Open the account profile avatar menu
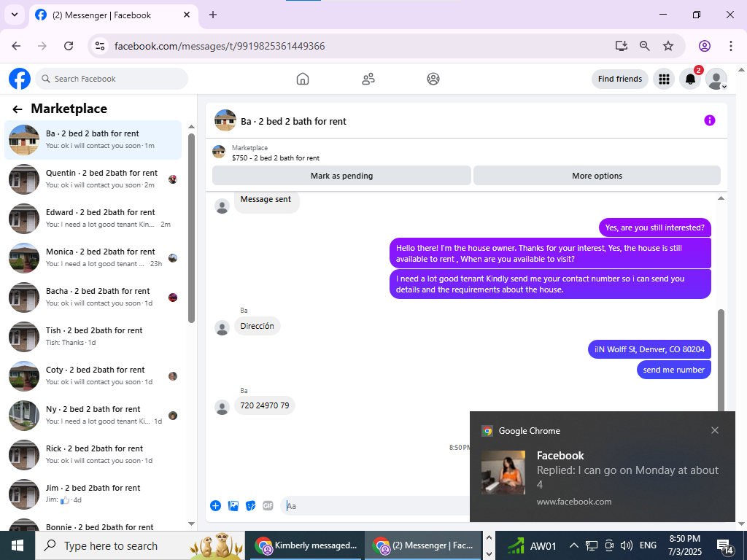Screen dimensions: 747x560 (716, 79)
